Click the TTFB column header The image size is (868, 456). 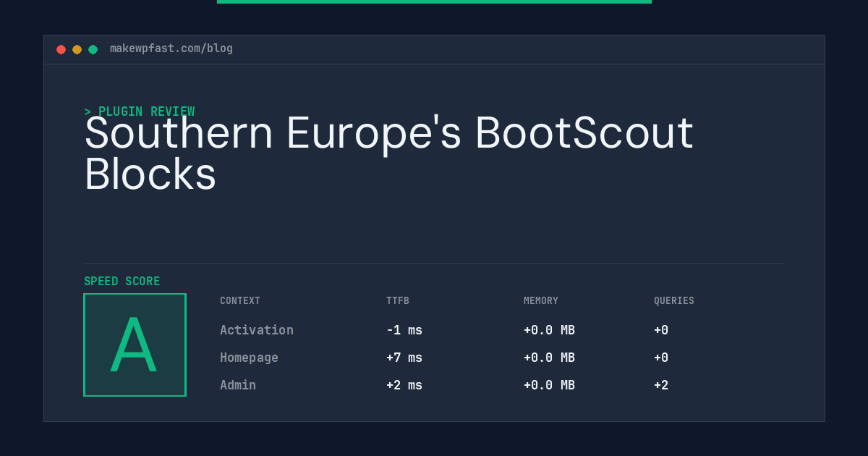tap(398, 301)
